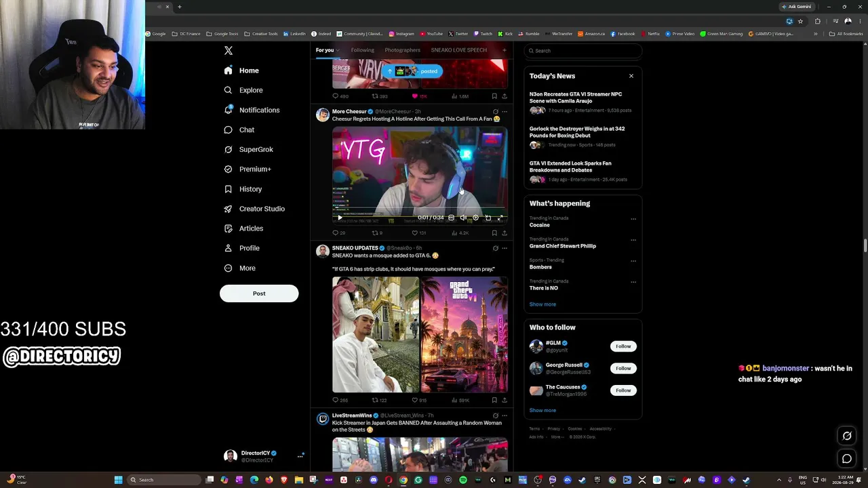Click the new posts 'posted' pill
Screen dimensions: 868x488
pyautogui.click(x=412, y=71)
